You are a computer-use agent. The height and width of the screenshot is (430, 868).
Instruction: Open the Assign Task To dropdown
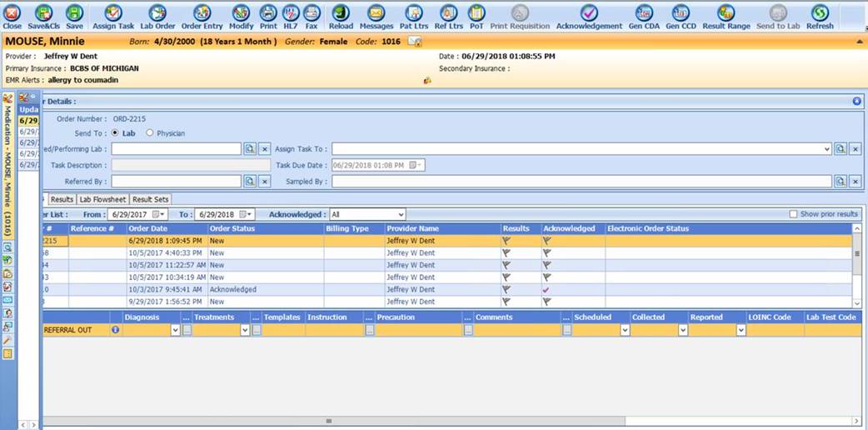[x=827, y=148]
